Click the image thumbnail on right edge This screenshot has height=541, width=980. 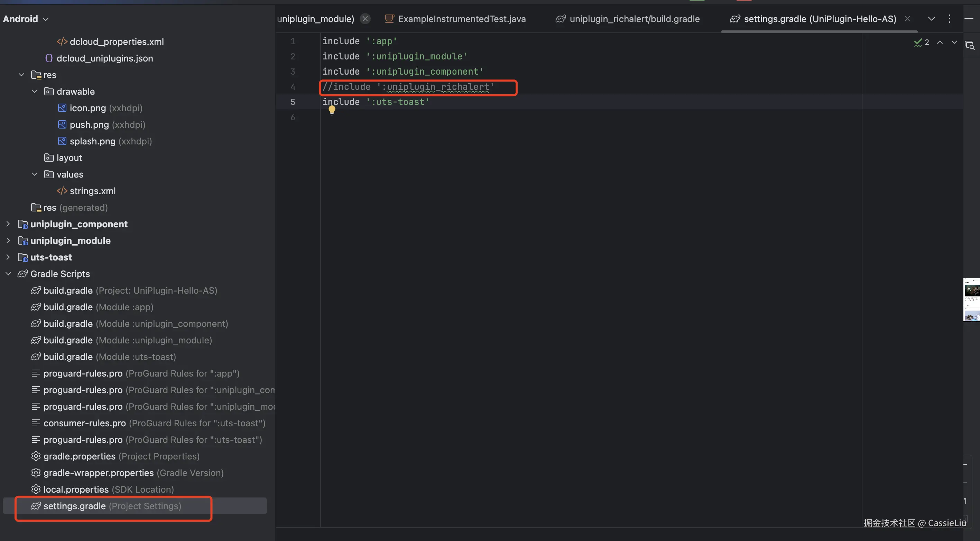972,300
